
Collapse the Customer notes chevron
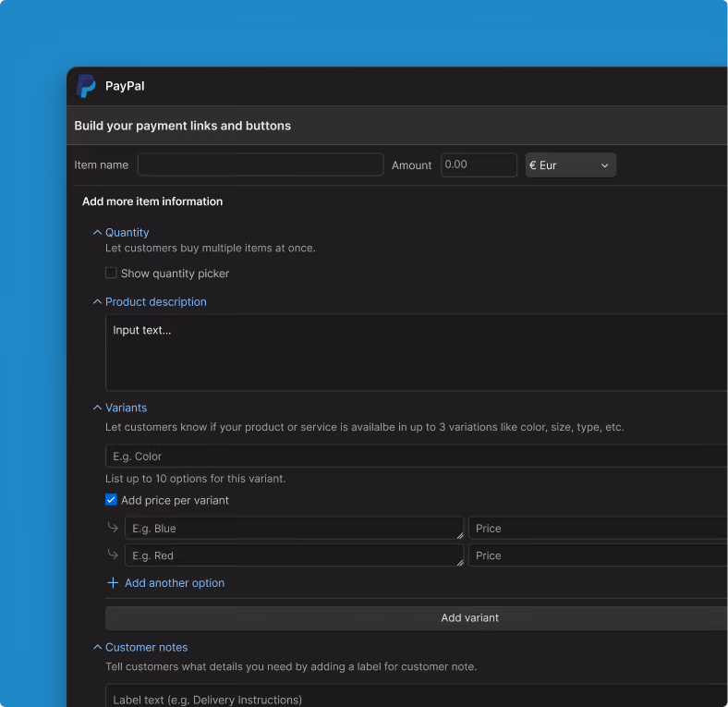pos(97,647)
